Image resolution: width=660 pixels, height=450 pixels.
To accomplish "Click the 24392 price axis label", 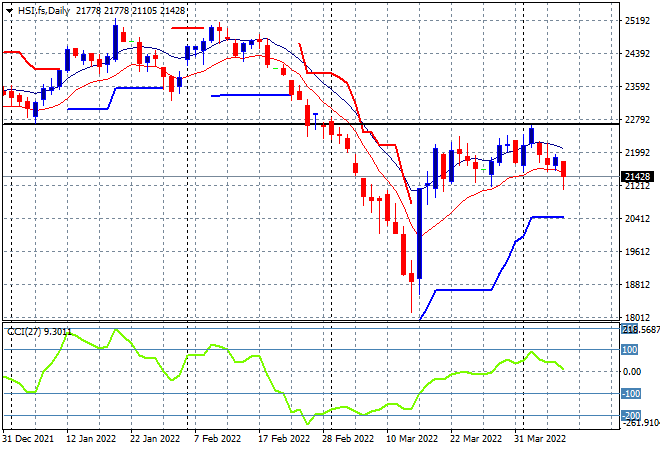I will click(637, 53).
